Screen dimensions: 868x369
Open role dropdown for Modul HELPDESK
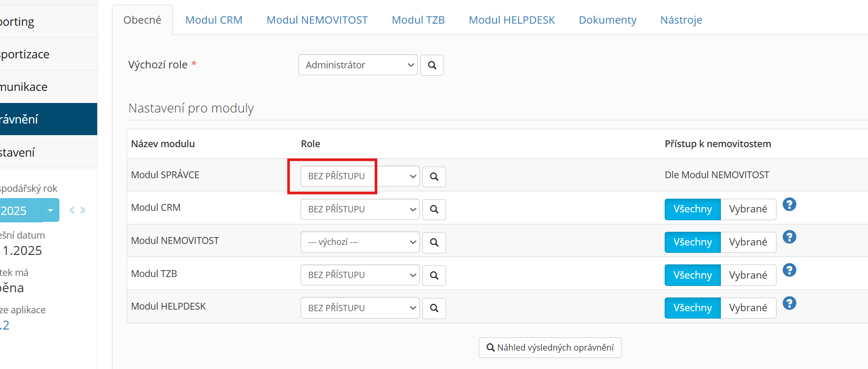pyautogui.click(x=360, y=308)
